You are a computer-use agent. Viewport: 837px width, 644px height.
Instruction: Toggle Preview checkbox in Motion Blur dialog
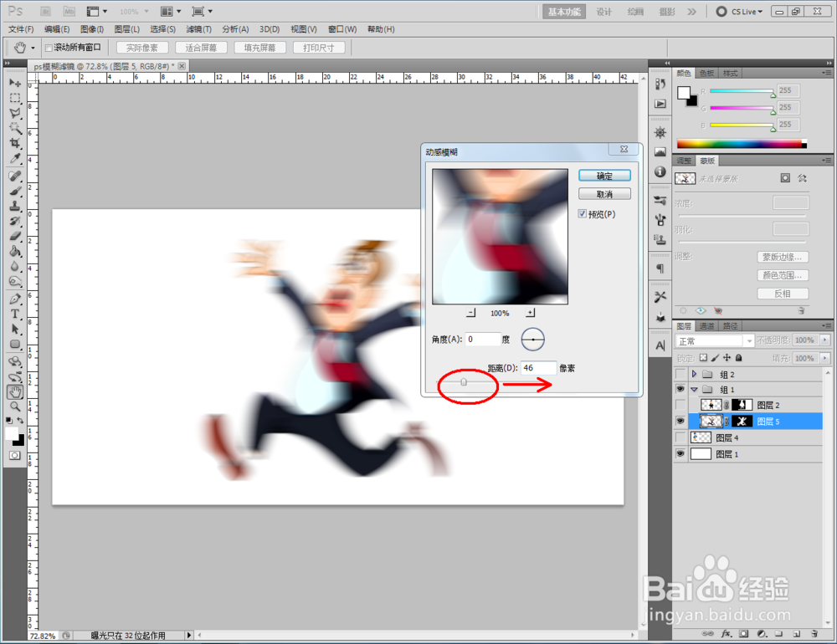pos(583,214)
